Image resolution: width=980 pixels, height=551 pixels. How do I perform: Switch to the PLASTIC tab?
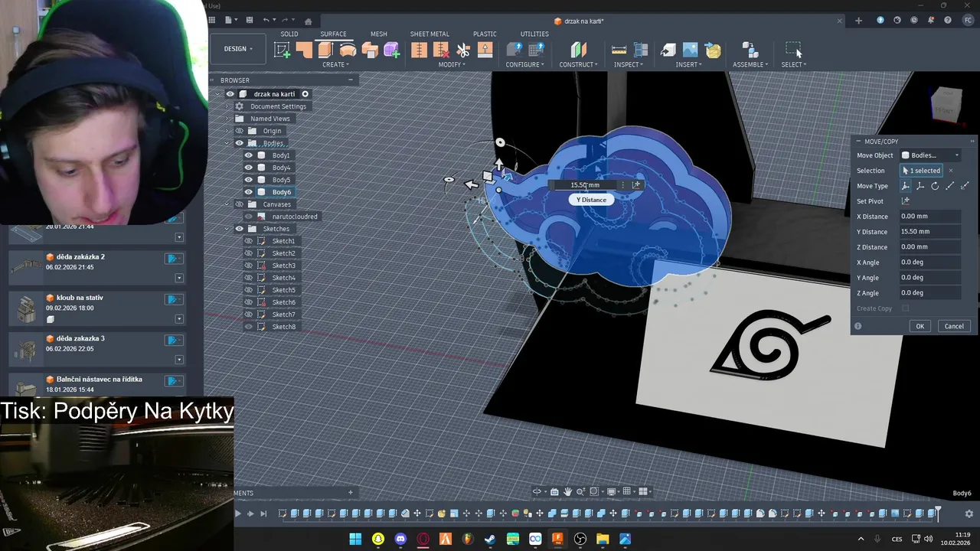pos(485,34)
